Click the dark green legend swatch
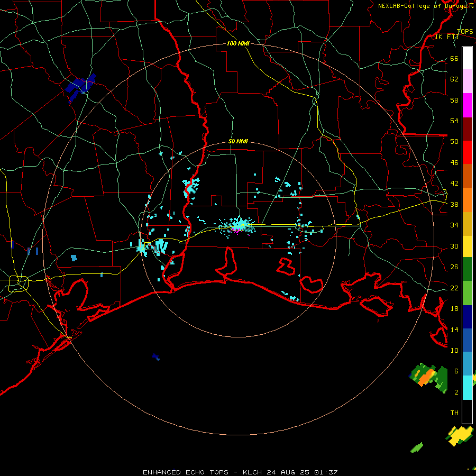This screenshot has height=476, width=476. [467, 269]
